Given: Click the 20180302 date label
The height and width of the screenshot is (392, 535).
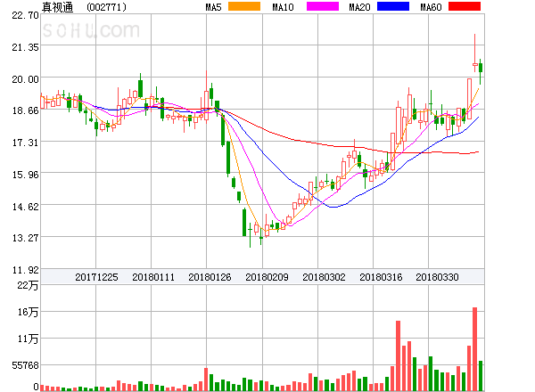Looking at the screenshot, I should [324, 277].
